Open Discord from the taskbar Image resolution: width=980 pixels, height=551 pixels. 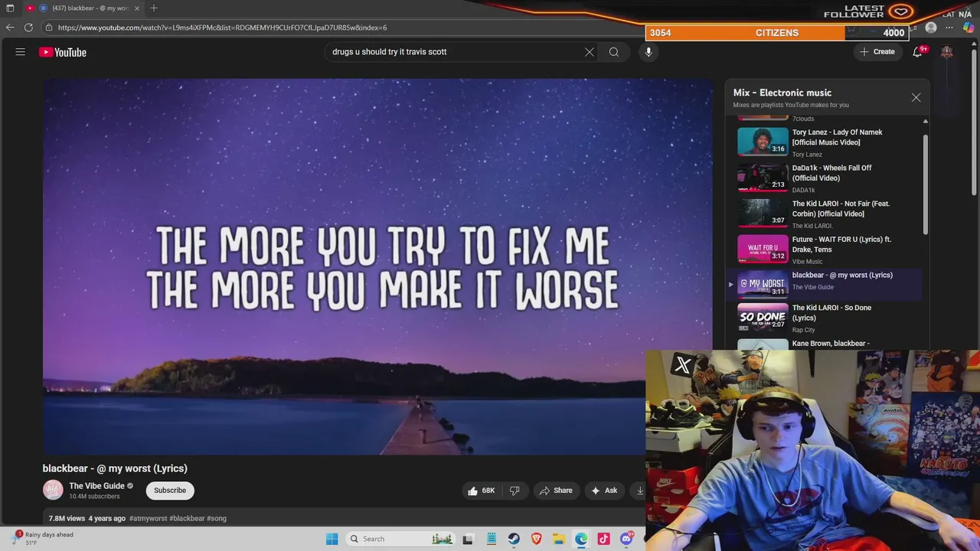627,539
